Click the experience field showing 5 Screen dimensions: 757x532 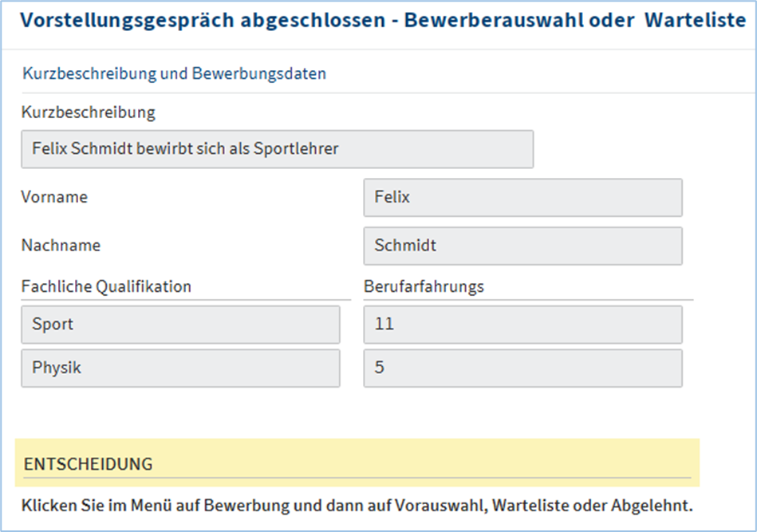click(x=522, y=368)
